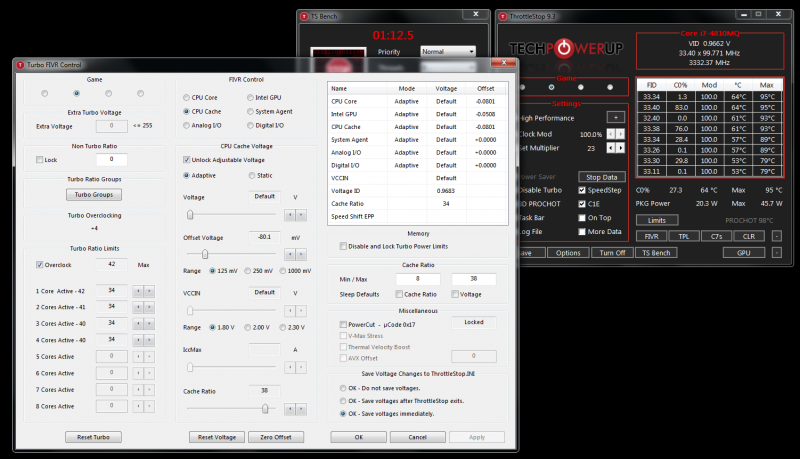
Task: Decrease 1 Core Active ratio arrow
Action: click(138, 291)
